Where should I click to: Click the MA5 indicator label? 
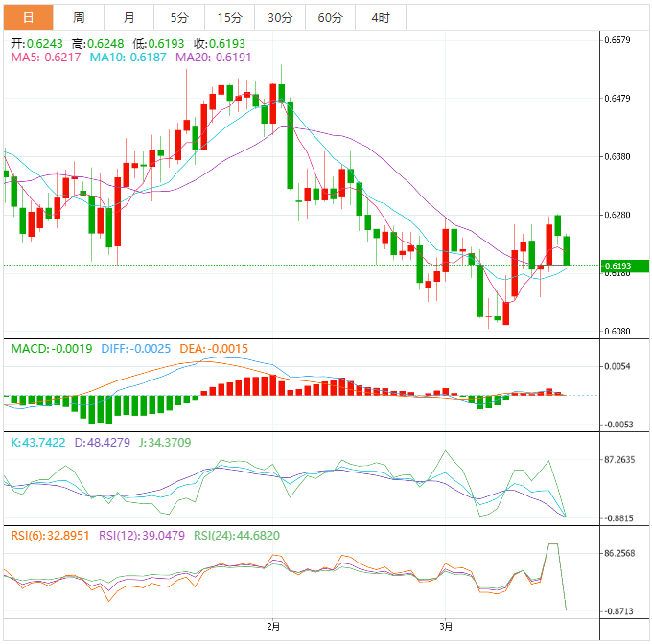44,57
